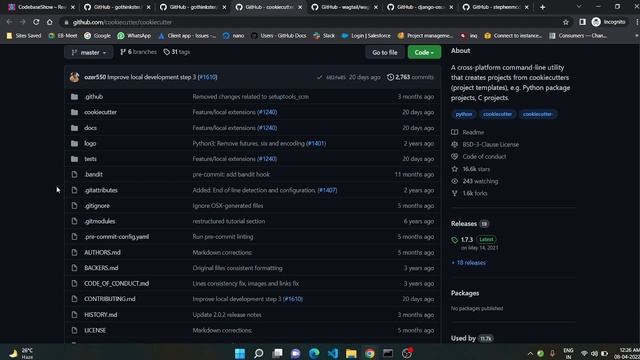Open the CONTRIBUTING.md file
The width and height of the screenshot is (640, 360).
point(110,299)
